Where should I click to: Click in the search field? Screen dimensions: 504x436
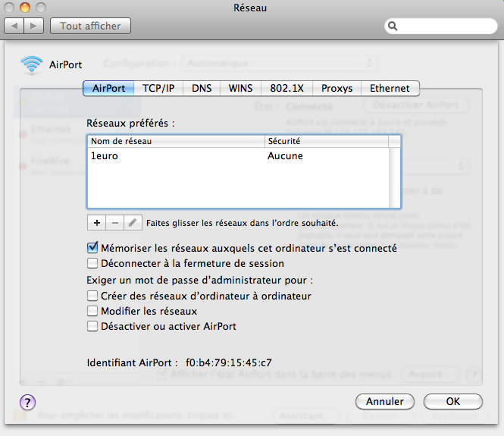441,26
